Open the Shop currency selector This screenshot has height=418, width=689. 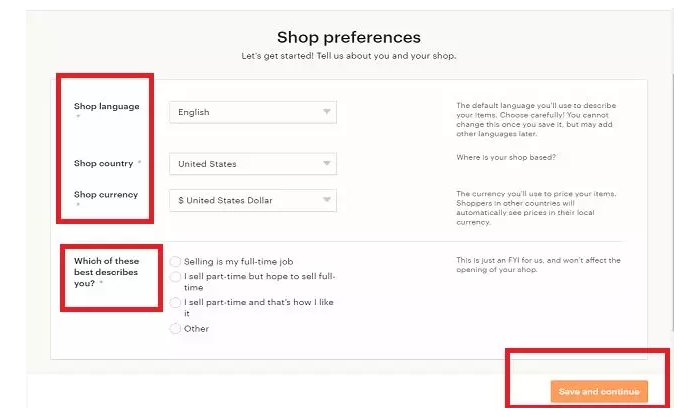point(253,200)
